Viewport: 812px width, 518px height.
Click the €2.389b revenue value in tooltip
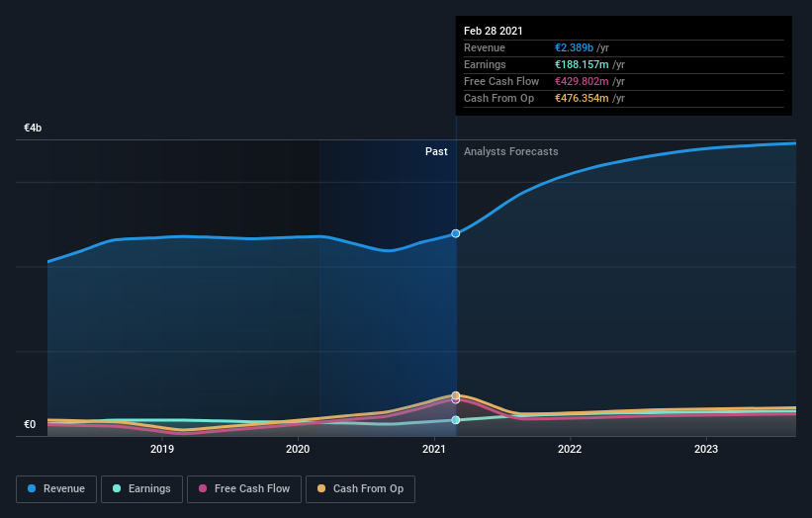pyautogui.click(x=575, y=47)
